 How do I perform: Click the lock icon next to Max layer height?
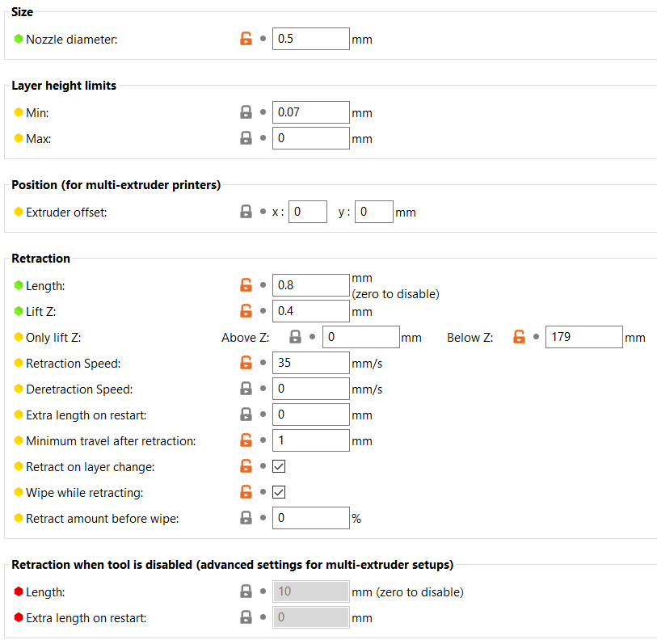pos(246,138)
